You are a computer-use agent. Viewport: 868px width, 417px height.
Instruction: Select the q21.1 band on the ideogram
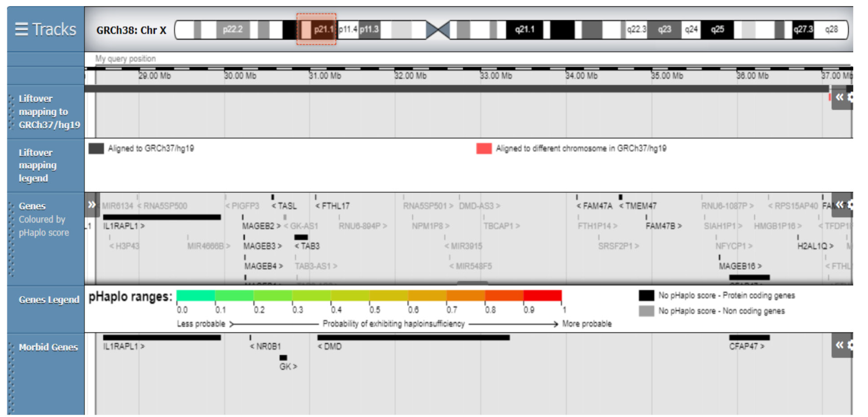[x=524, y=29]
